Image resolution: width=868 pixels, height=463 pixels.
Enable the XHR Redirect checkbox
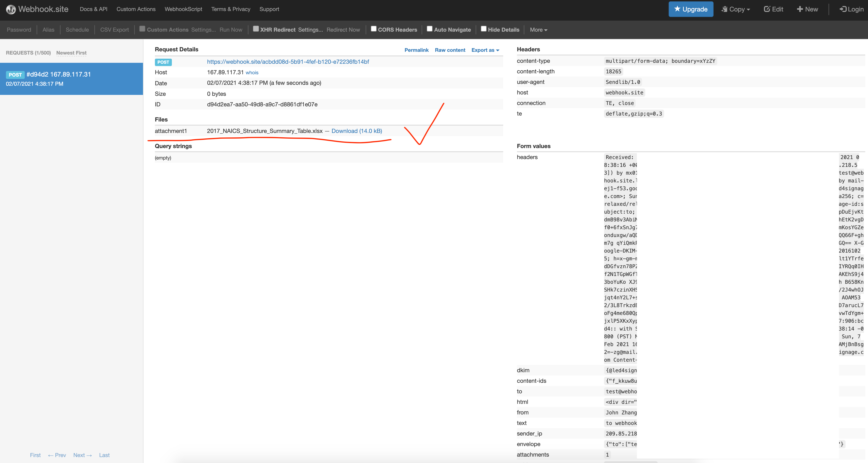tap(256, 29)
